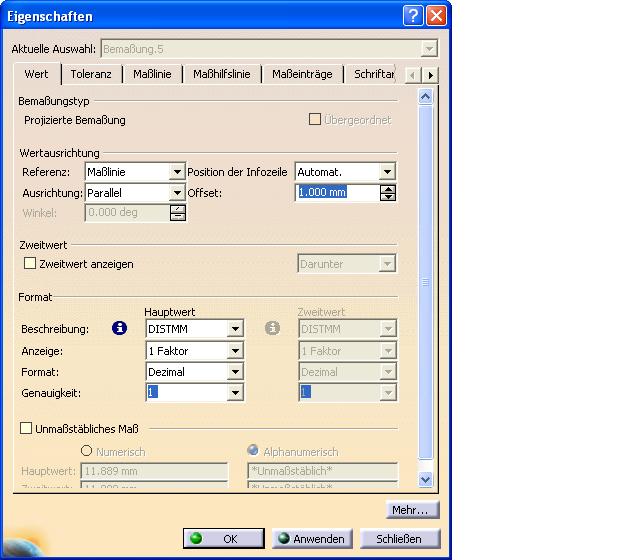Click the Schließen button
This screenshot has height=560, width=640.
point(400,539)
